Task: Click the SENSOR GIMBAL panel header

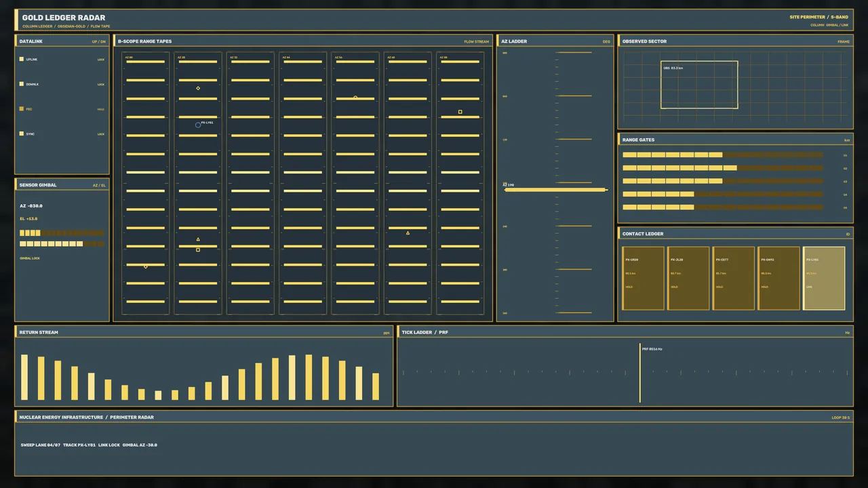Action: pos(62,185)
